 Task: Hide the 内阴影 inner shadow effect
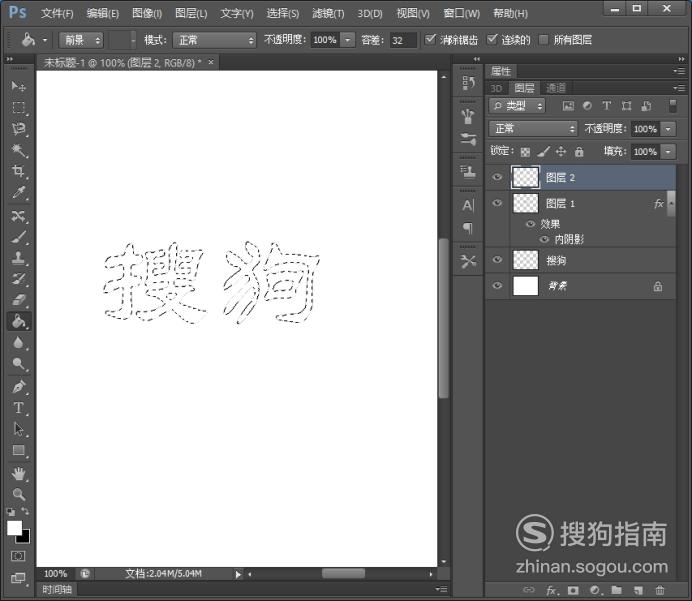(545, 239)
